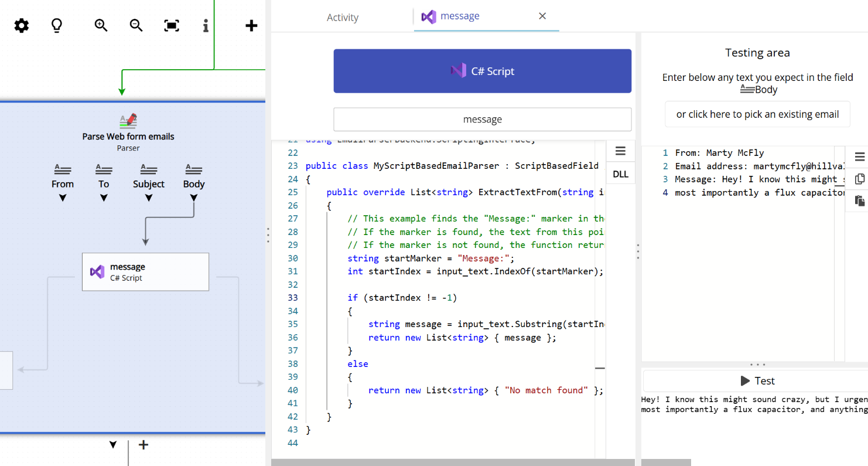Run the Test button
The image size is (868, 466).
click(757, 380)
